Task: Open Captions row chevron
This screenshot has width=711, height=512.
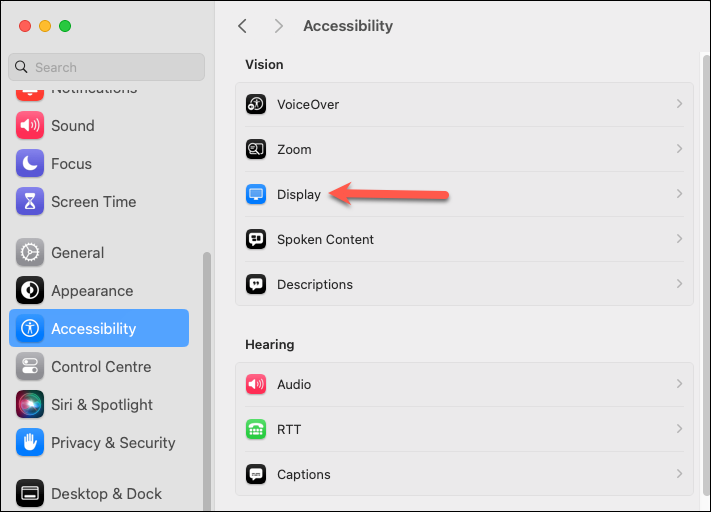Action: click(679, 474)
